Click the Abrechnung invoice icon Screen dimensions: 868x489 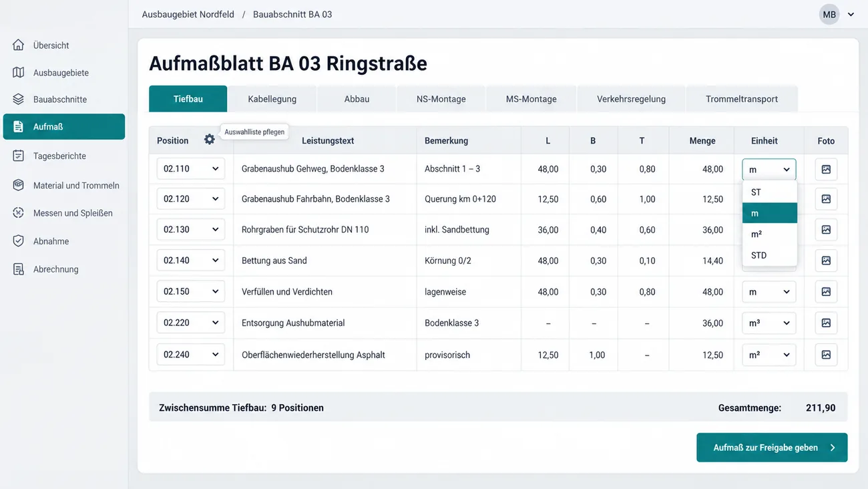point(19,269)
